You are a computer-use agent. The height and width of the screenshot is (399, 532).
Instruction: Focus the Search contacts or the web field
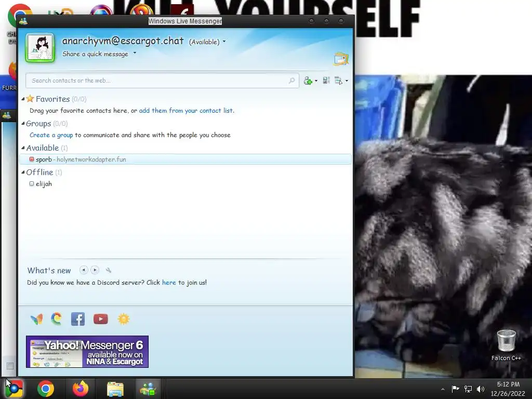[162, 81]
